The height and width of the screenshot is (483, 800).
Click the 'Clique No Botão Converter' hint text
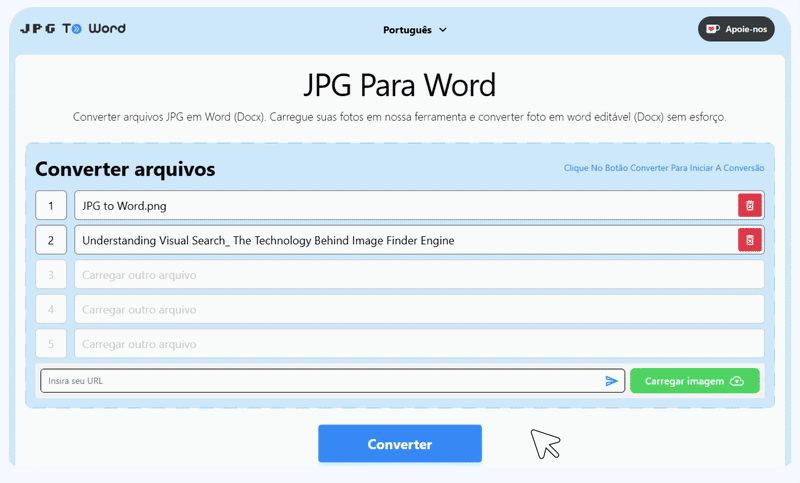tap(664, 168)
